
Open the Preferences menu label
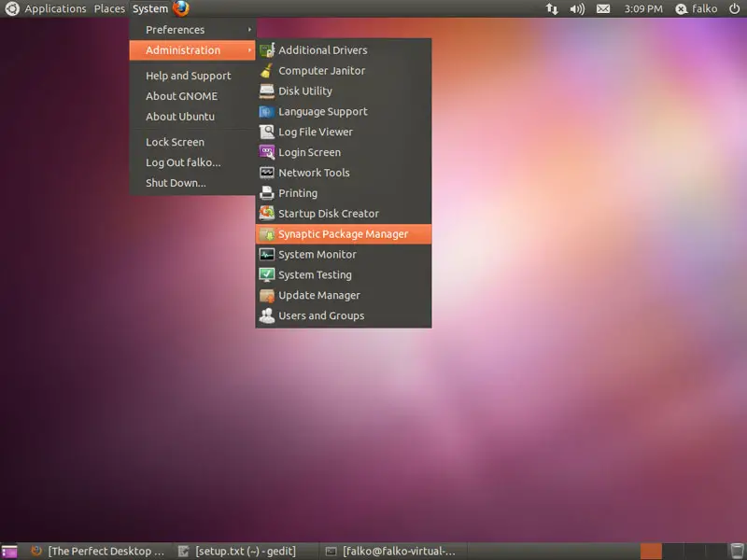tap(175, 30)
